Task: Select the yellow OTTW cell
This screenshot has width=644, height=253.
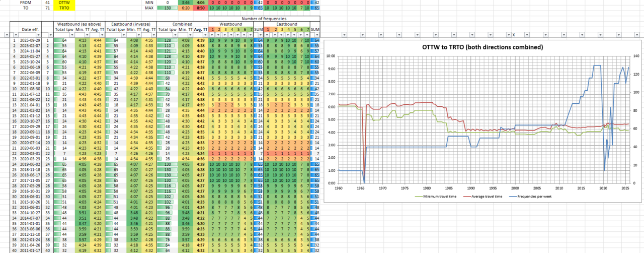Action: pyautogui.click(x=64, y=3)
